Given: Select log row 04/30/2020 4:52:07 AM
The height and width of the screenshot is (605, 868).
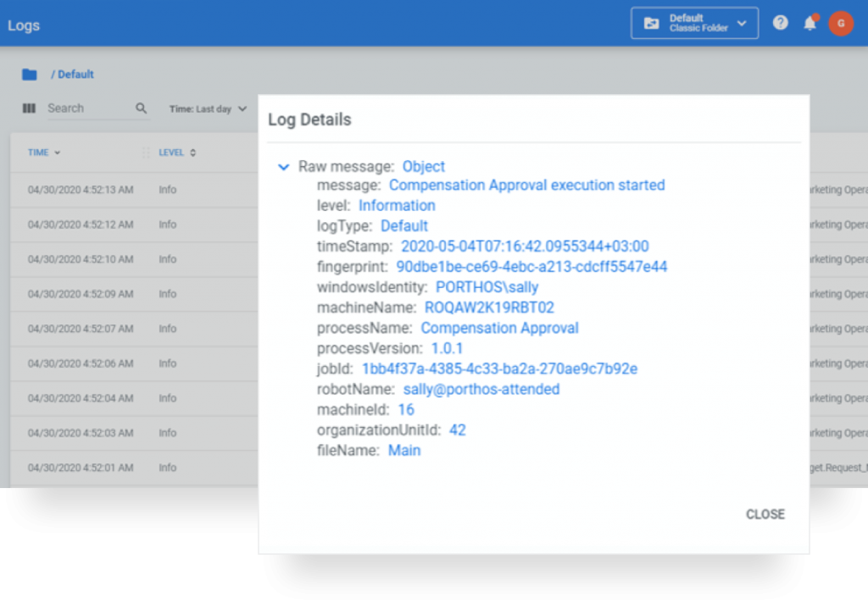Looking at the screenshot, I should point(134,329).
